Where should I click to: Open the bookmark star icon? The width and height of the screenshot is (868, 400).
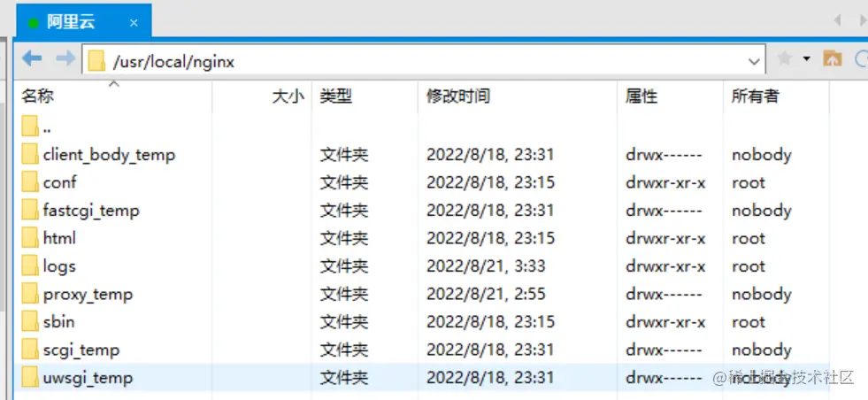point(785,58)
